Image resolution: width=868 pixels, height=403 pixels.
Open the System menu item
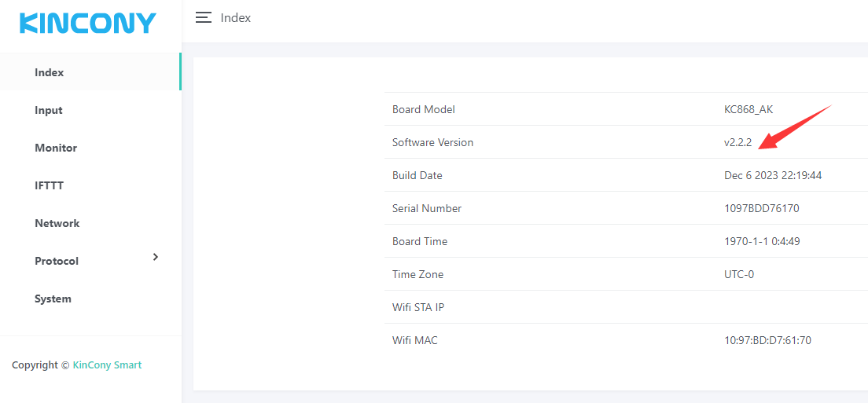pyautogui.click(x=53, y=299)
